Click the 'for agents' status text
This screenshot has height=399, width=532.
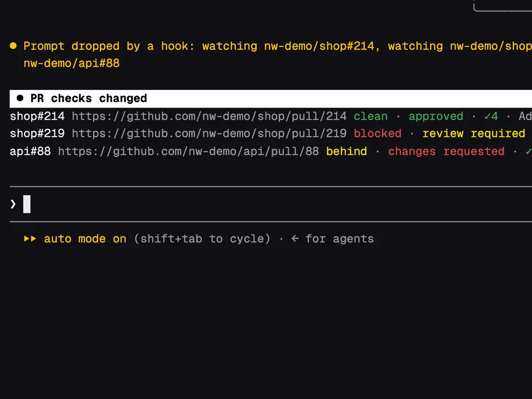340,239
